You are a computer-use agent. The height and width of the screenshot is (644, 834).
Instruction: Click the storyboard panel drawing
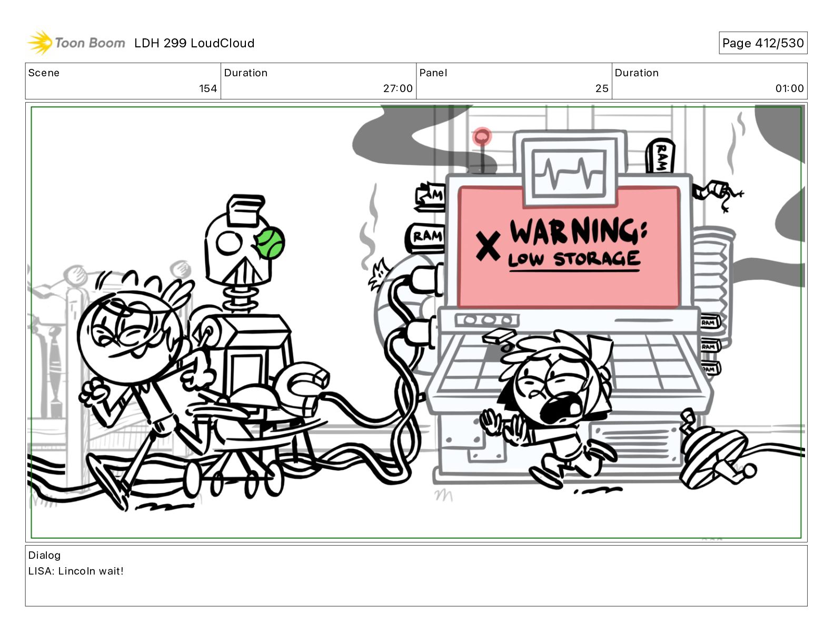[x=416, y=323]
